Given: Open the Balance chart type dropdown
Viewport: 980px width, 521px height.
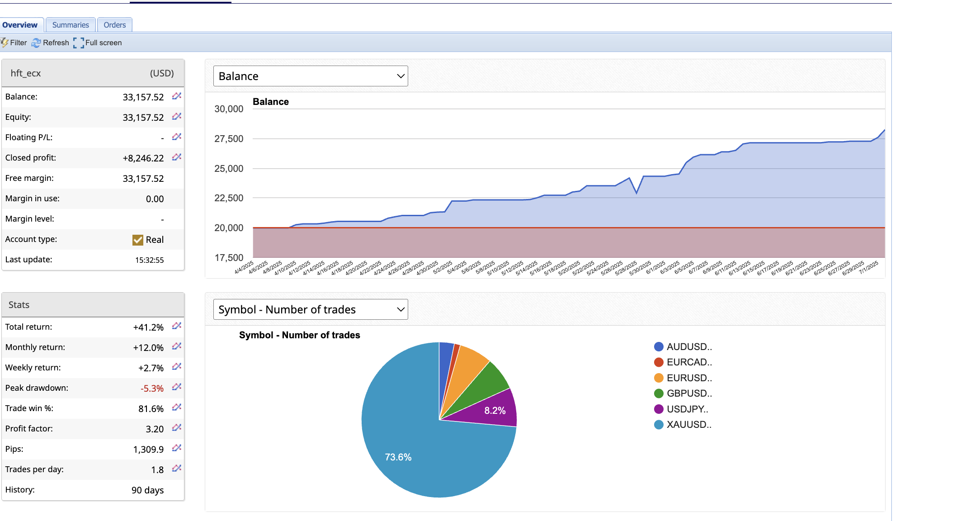Looking at the screenshot, I should tap(311, 76).
